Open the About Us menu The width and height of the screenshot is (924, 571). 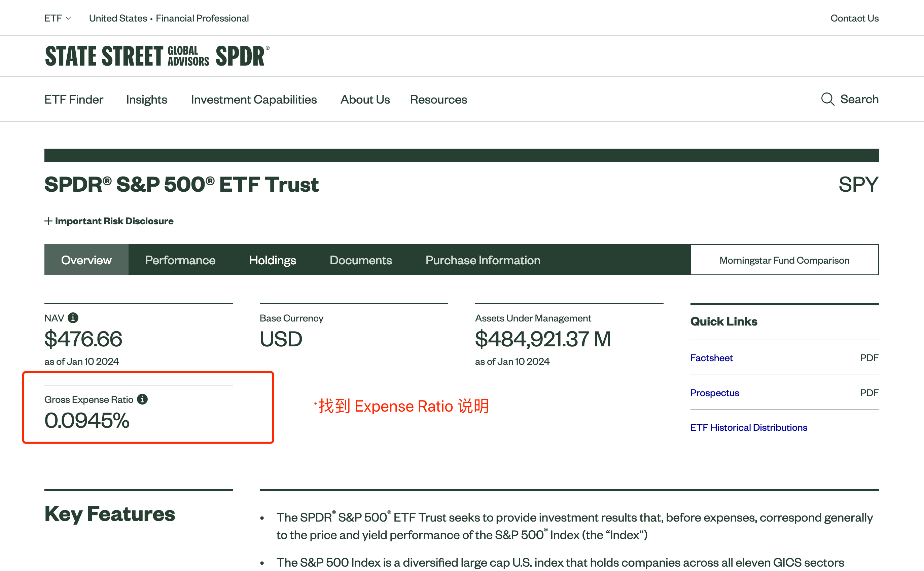(x=365, y=99)
